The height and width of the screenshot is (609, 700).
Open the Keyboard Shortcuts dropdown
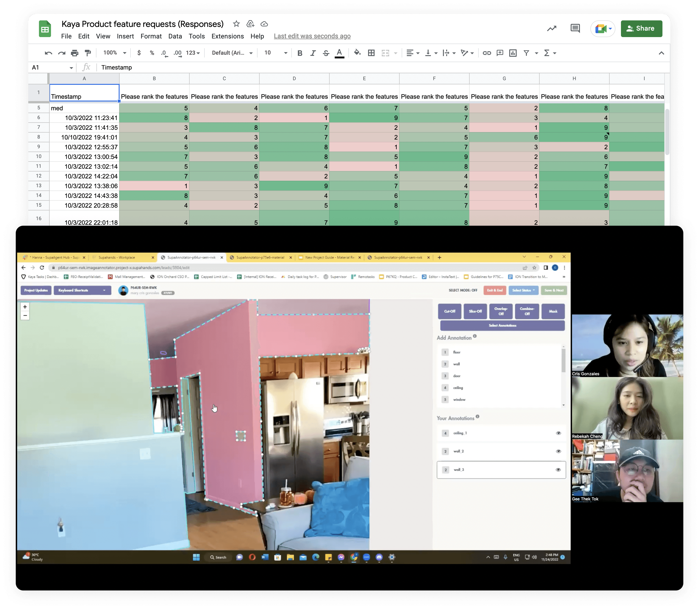[82, 290]
